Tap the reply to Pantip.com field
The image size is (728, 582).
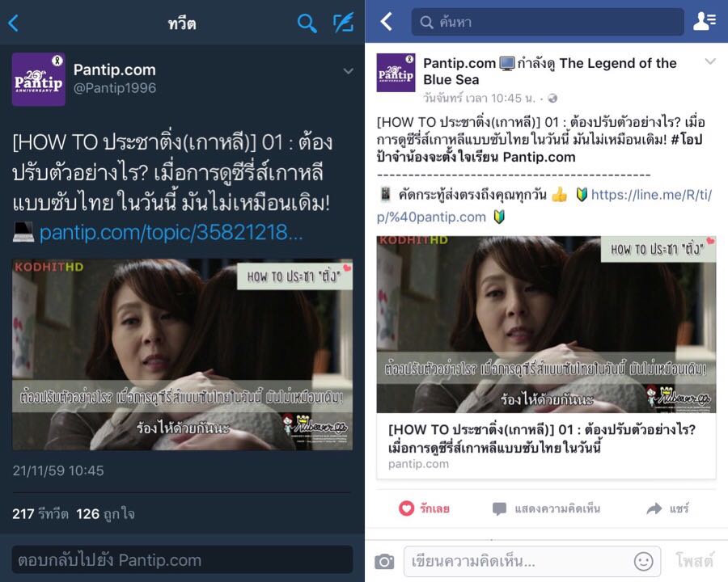[182, 559]
